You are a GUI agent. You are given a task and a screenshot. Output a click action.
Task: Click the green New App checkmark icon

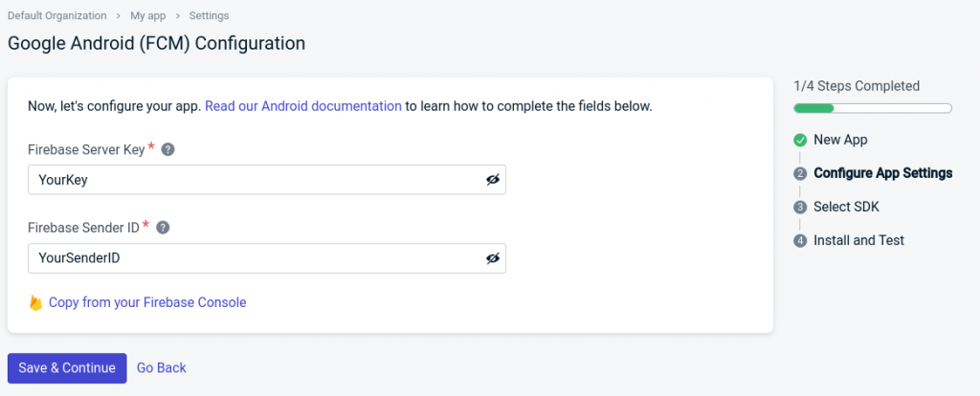[x=800, y=141]
